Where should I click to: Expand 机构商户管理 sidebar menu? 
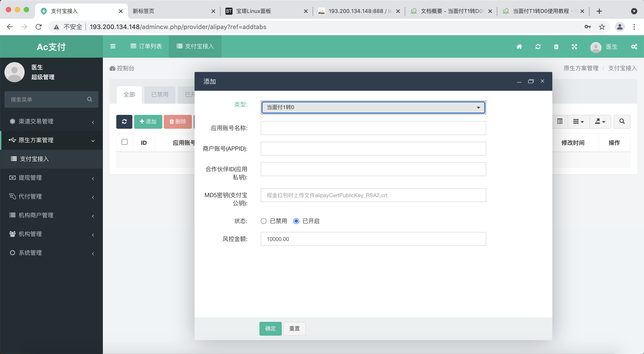[x=51, y=215]
